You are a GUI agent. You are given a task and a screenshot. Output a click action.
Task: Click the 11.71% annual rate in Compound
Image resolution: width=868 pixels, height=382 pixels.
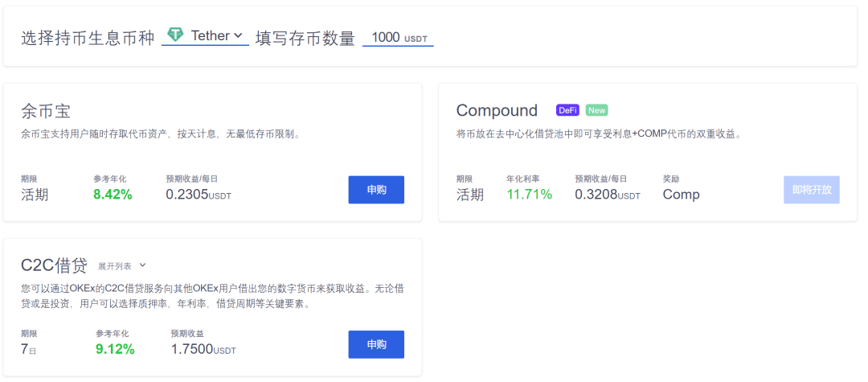pyautogui.click(x=529, y=195)
